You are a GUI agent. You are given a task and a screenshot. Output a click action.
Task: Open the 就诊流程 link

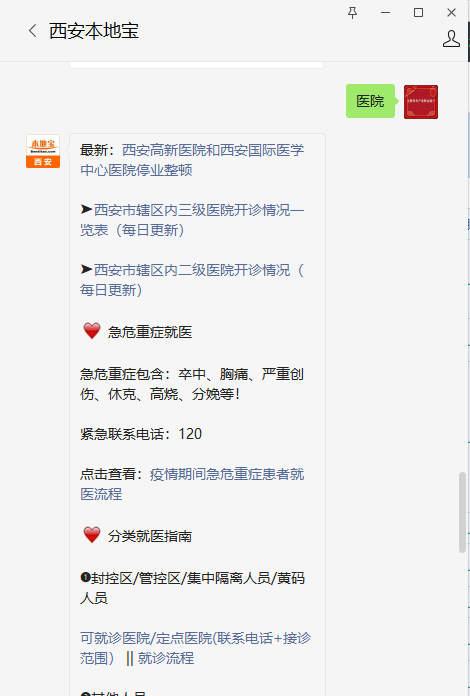[x=166, y=658]
